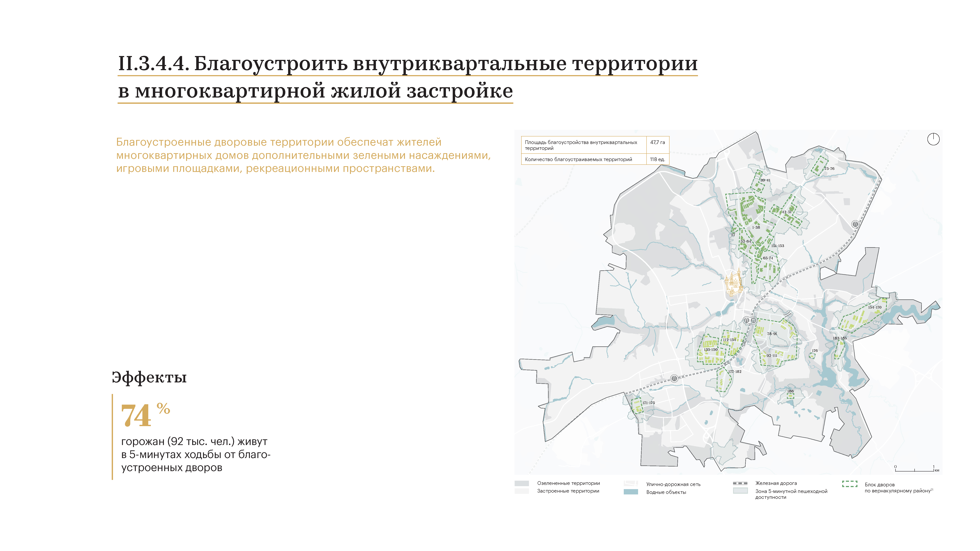Click the map label '177-182'
The width and height of the screenshot is (980, 551).
(735, 372)
